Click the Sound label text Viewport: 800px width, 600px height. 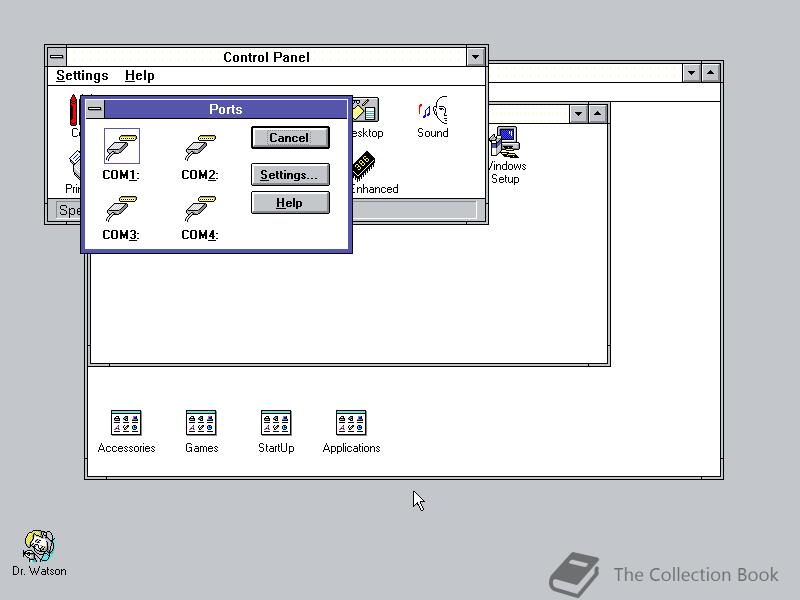pos(433,133)
